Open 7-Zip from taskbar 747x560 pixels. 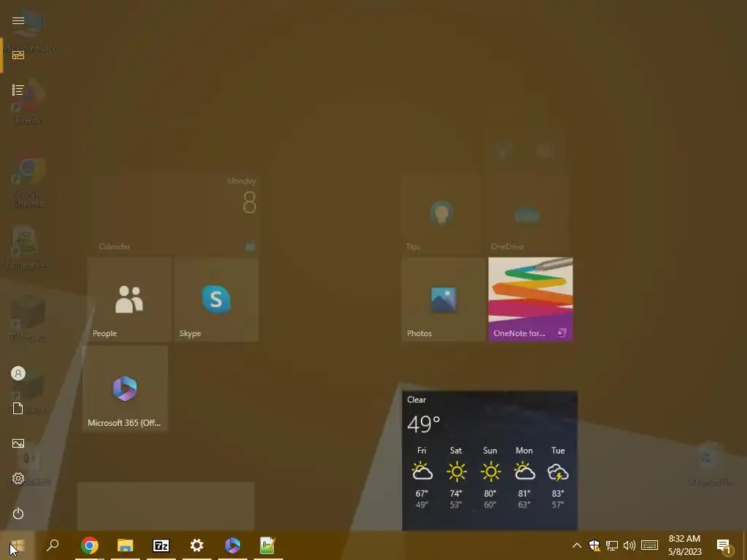click(161, 545)
